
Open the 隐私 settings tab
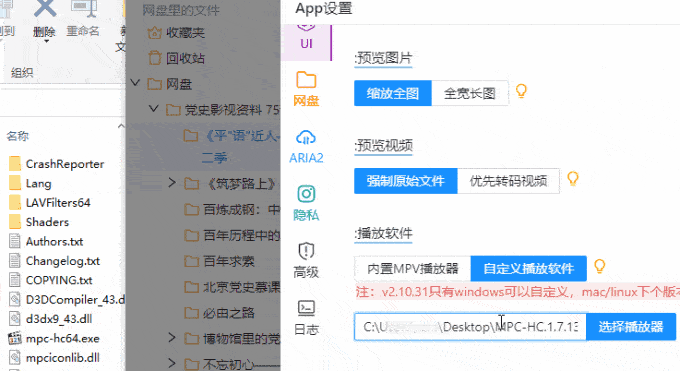(x=306, y=203)
